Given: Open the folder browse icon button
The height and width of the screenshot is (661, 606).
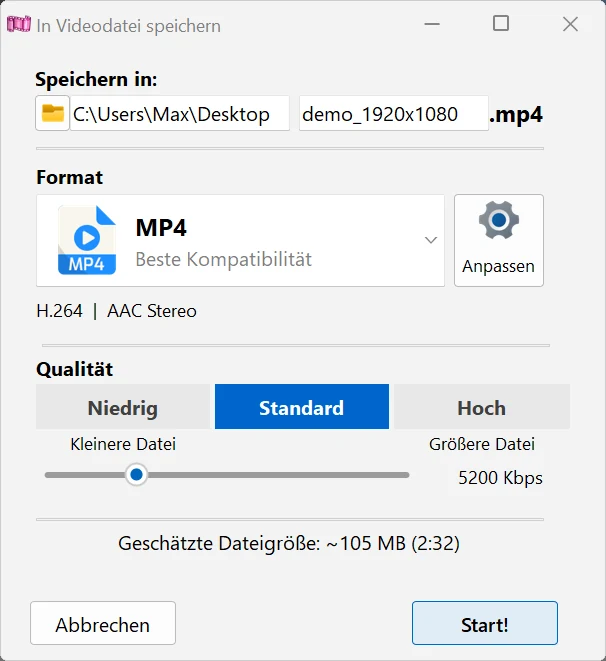Looking at the screenshot, I should pos(52,113).
